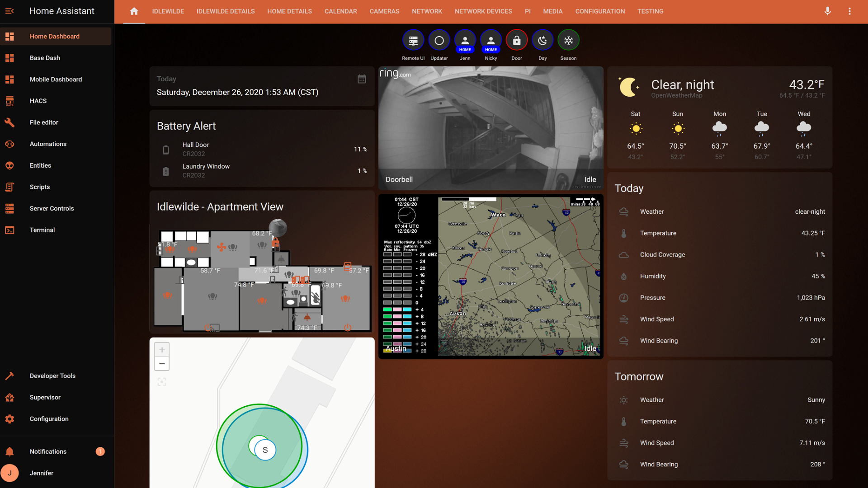Click the Doorbell camera thumbnail
The height and width of the screenshot is (488, 868).
[x=491, y=127]
